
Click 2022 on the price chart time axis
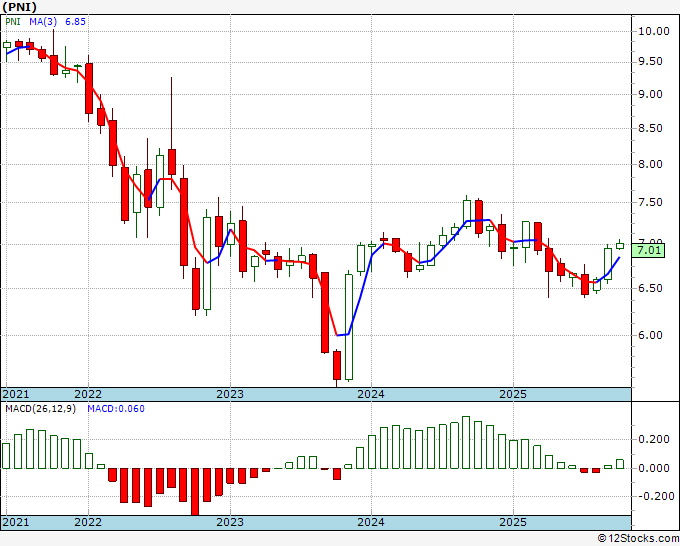point(88,394)
